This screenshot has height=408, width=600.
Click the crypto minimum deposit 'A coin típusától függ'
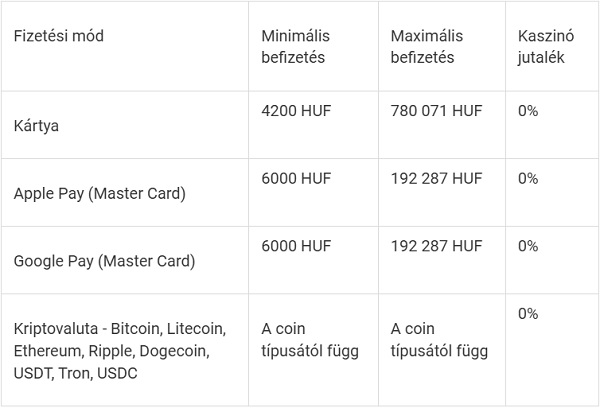point(310,340)
